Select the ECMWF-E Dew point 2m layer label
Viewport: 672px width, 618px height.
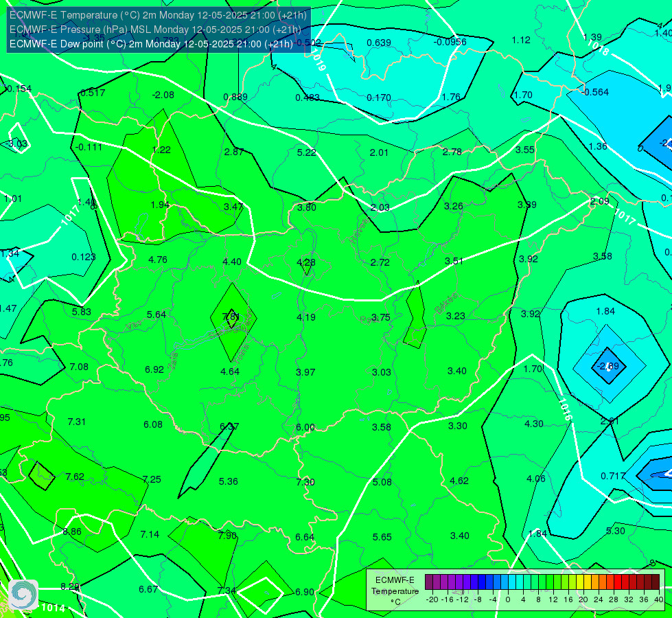click(151, 44)
